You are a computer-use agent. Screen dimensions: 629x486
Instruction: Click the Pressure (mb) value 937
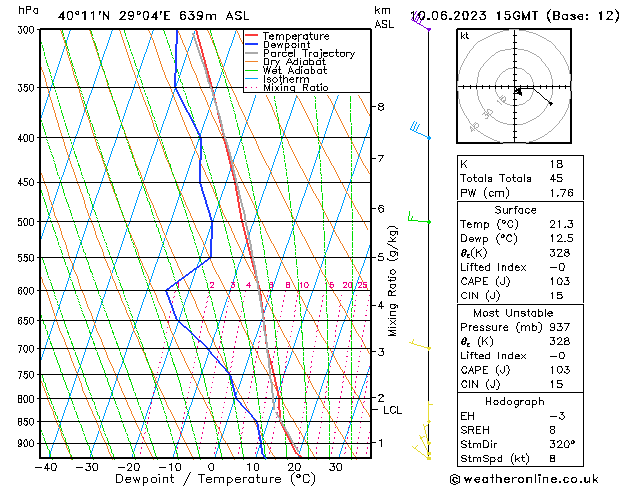point(560,327)
